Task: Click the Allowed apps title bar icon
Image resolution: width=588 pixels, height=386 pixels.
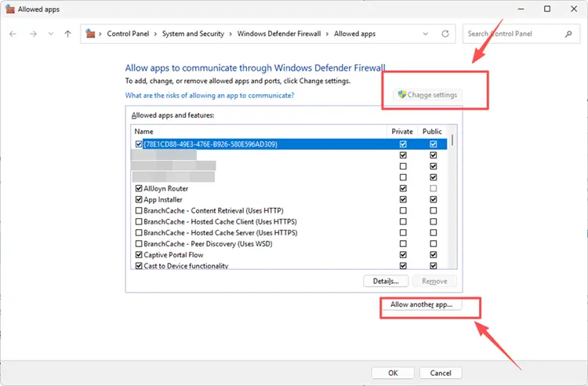Action: point(9,9)
